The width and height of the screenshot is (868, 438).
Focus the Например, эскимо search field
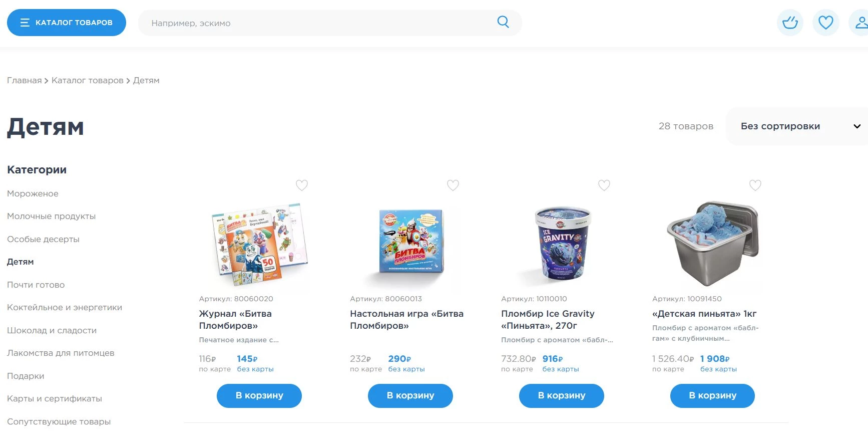tap(320, 23)
